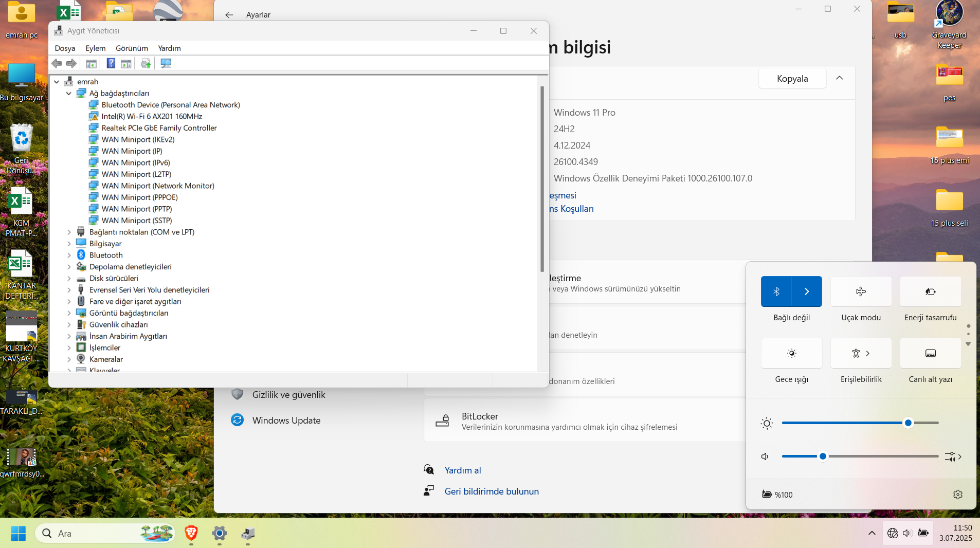Click the Forward arrow in Device Manager toolbar

(71, 63)
